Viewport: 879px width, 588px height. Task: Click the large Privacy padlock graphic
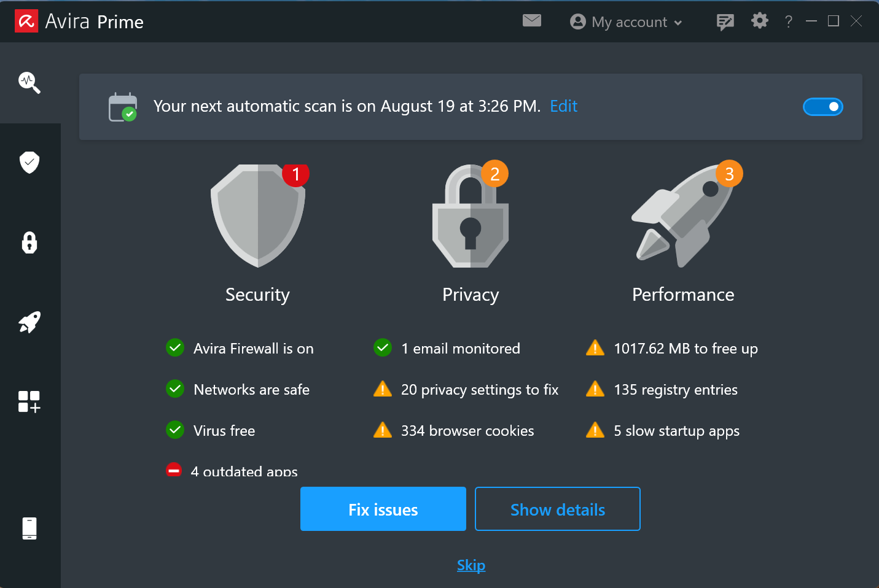pos(471,215)
